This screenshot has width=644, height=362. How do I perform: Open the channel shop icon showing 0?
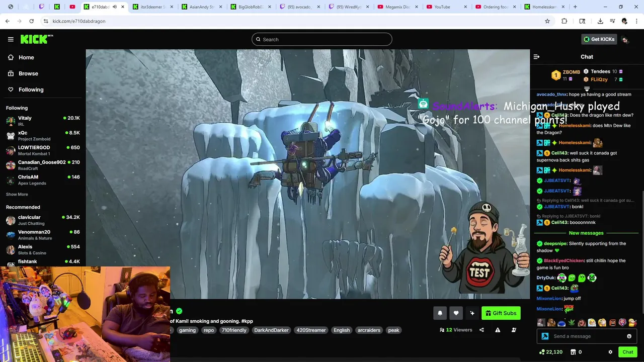pyautogui.click(x=576, y=352)
